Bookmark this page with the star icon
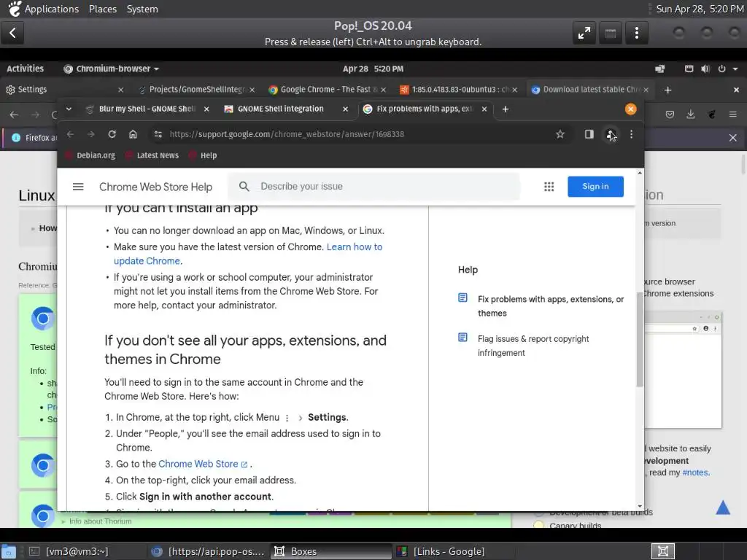Screen dimensions: 747x560 560,134
